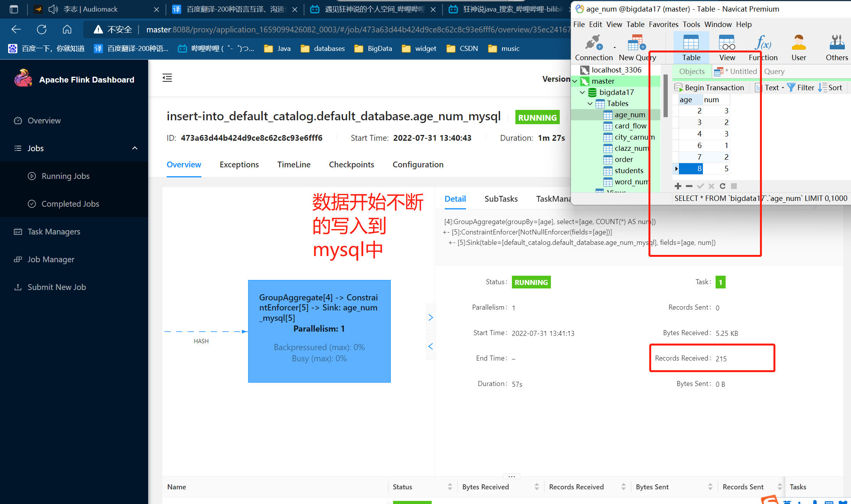Click the browser reload icon
This screenshot has height=504, width=851.
42,29
